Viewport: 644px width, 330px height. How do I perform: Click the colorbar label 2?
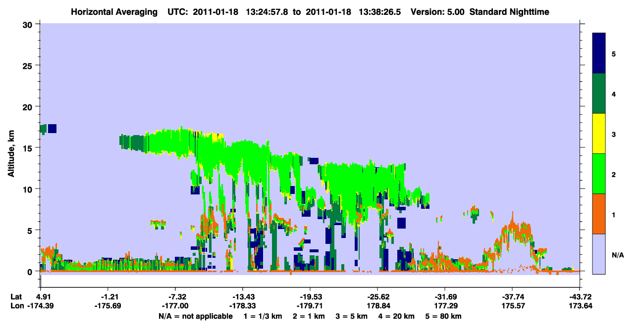(x=613, y=174)
